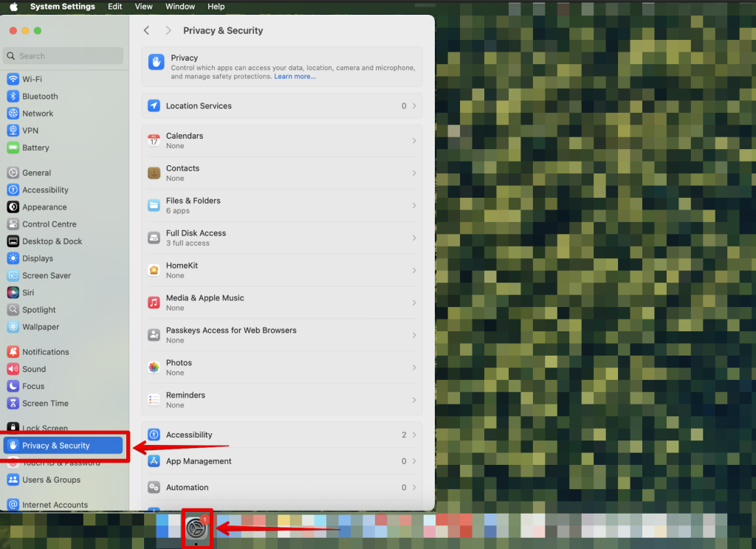Go back with the back arrow
The image size is (756, 549).
pyautogui.click(x=147, y=30)
